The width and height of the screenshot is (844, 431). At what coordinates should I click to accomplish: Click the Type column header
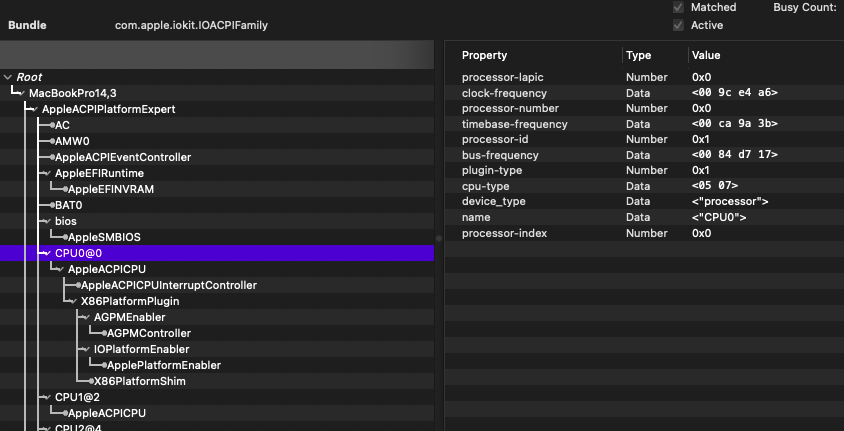(638, 56)
